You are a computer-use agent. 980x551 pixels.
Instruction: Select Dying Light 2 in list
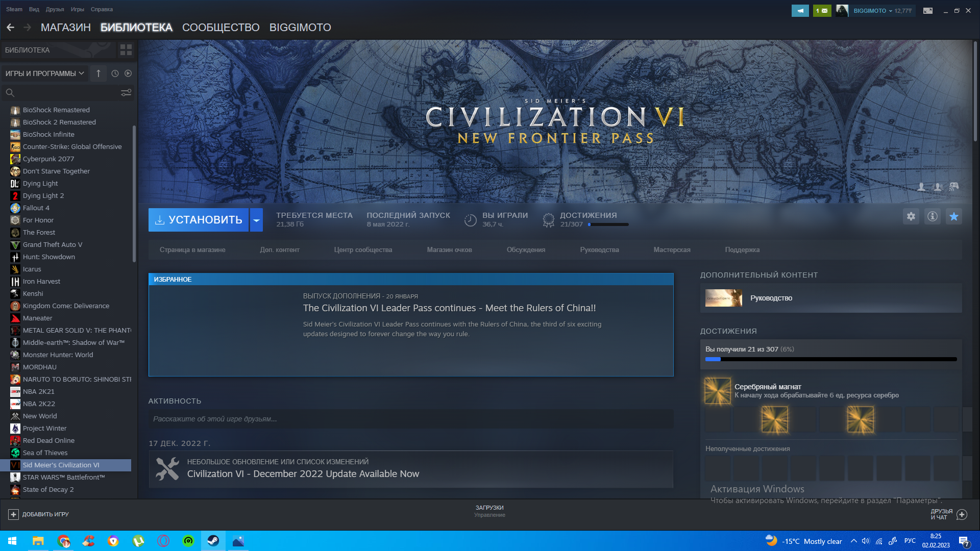click(x=66, y=196)
